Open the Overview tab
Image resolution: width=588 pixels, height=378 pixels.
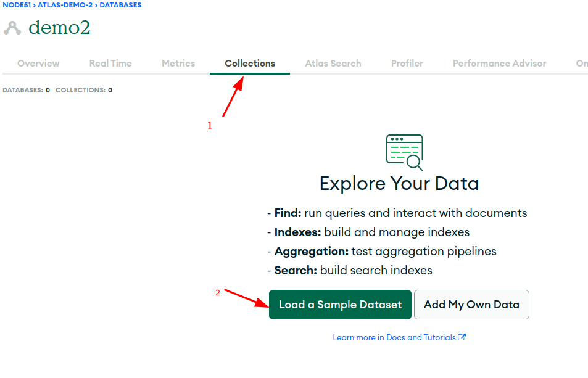[38, 64]
